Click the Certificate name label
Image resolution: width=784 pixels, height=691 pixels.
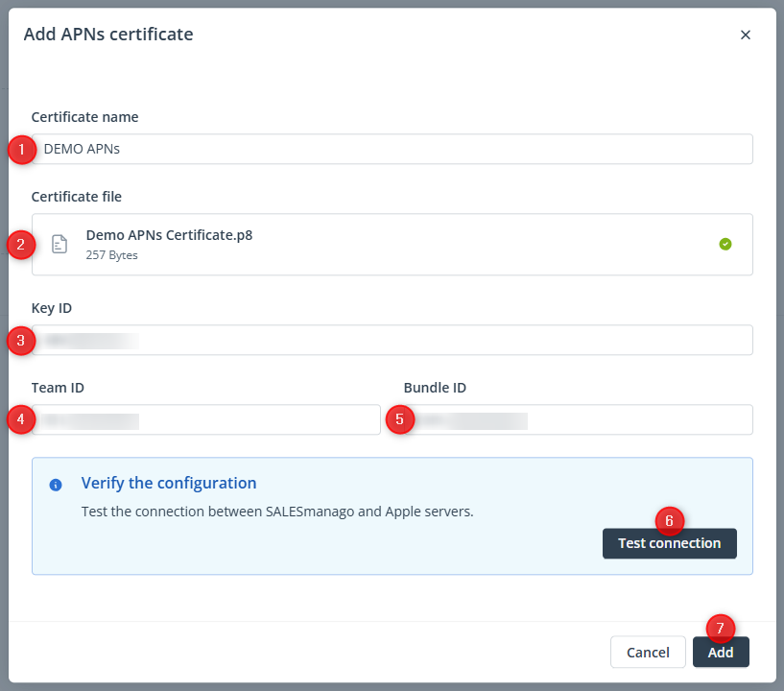(85, 117)
